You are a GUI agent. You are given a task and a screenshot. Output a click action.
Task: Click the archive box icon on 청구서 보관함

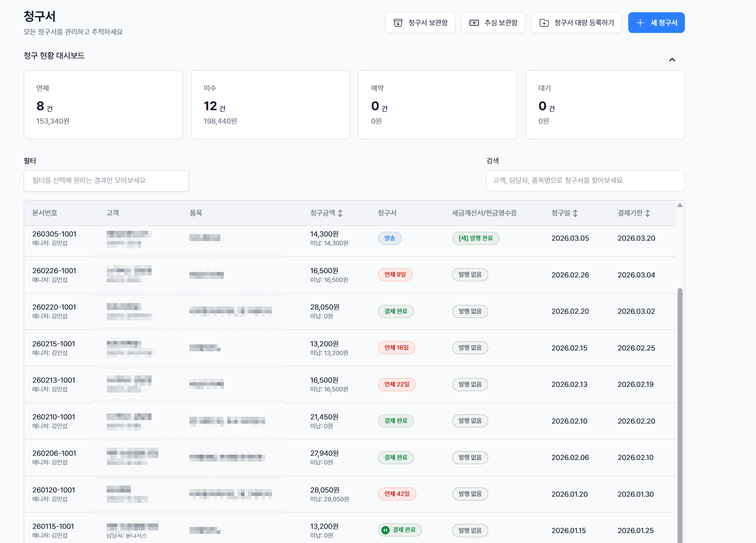pyautogui.click(x=398, y=23)
